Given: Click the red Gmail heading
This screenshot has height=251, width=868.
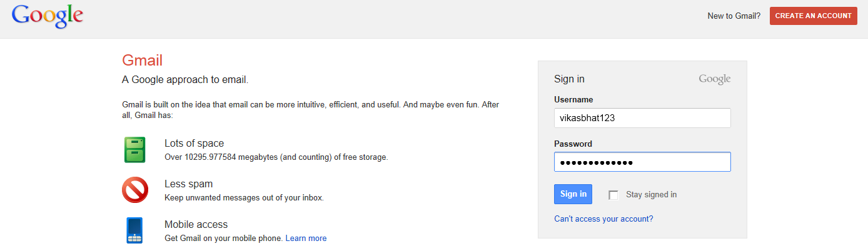Looking at the screenshot, I should 142,61.
